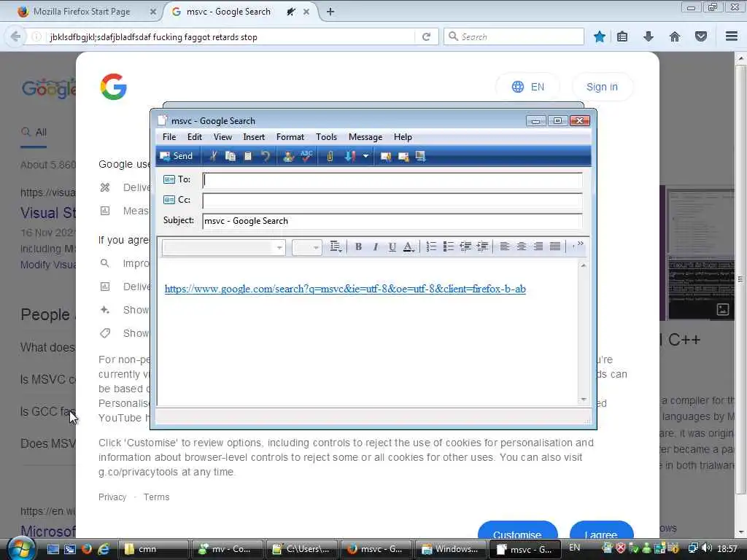
Task: Open the File menu in compose window
Action: 169,137
